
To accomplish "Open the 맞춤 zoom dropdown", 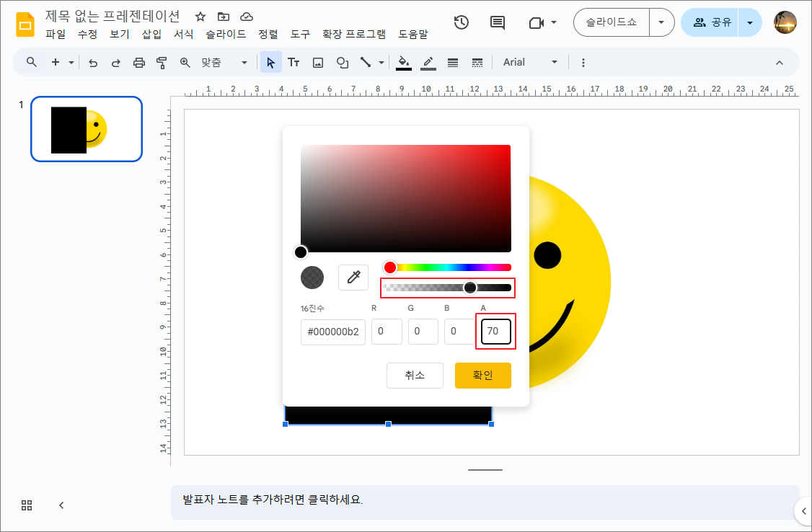I will click(243, 62).
